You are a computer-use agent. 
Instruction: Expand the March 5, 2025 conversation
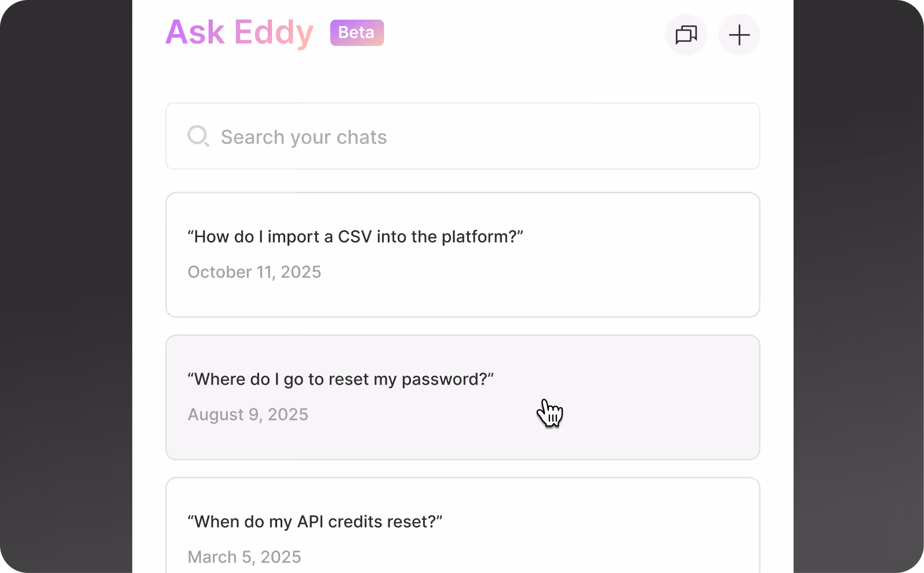point(463,527)
